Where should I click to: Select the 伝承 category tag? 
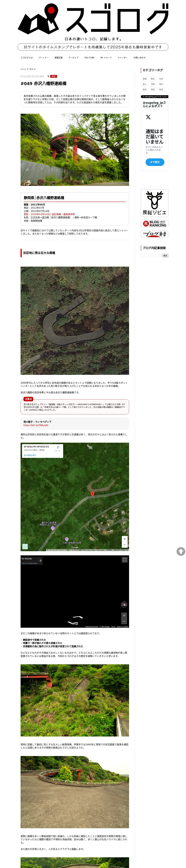coord(161,79)
